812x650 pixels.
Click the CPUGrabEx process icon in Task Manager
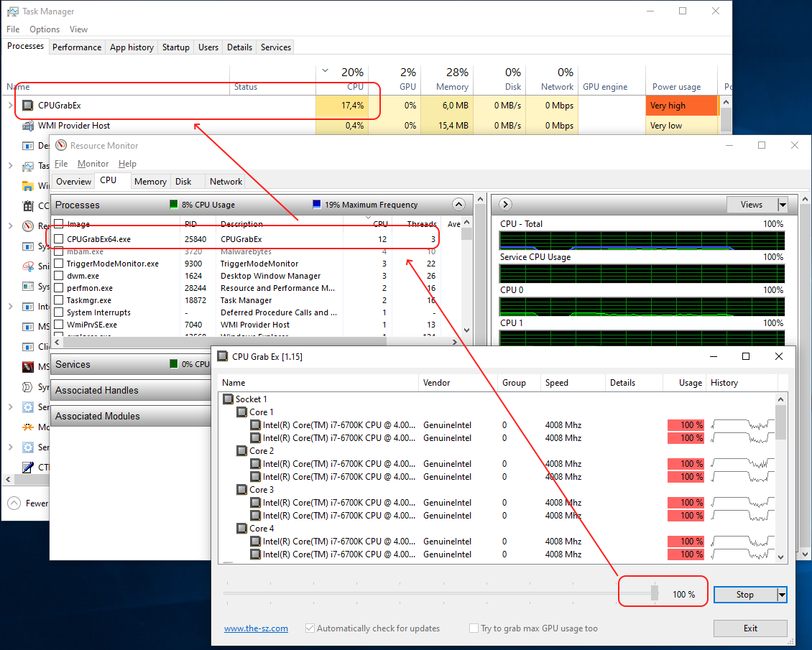pos(28,106)
